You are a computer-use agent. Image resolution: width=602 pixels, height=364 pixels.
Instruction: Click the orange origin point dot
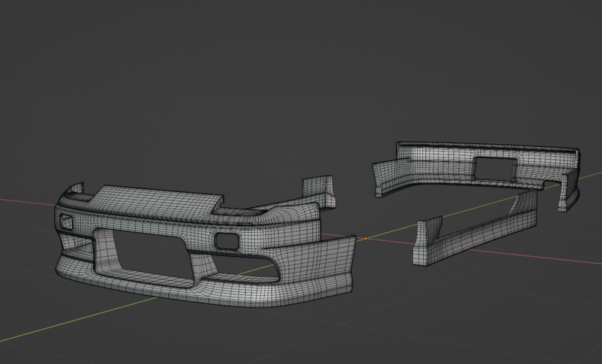coord(366,238)
